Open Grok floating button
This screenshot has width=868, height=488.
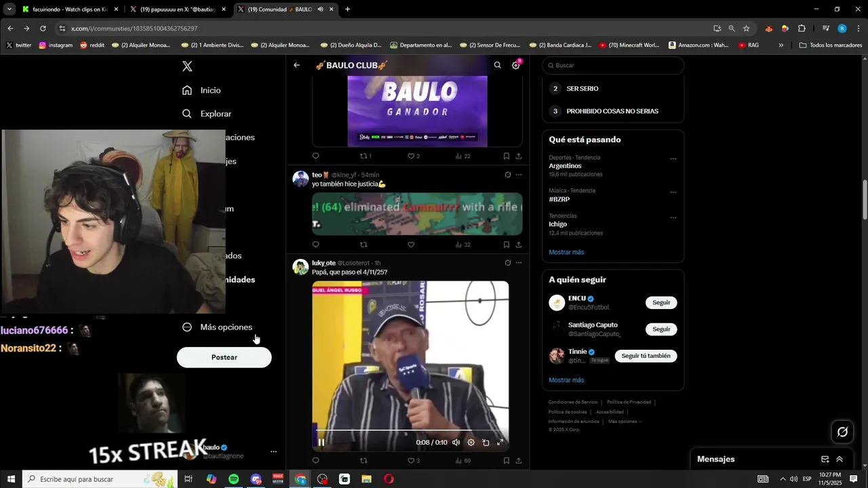pos(842,432)
